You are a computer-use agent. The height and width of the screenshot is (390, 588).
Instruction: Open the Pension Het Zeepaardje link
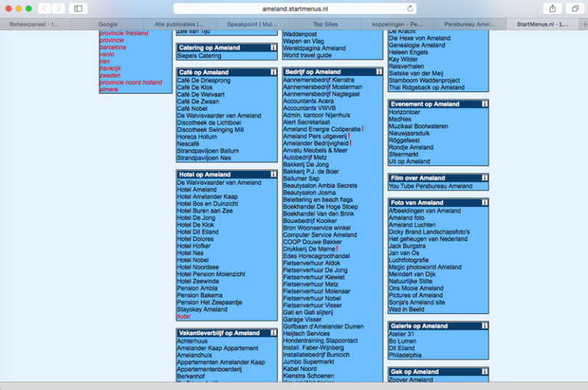tap(210, 303)
